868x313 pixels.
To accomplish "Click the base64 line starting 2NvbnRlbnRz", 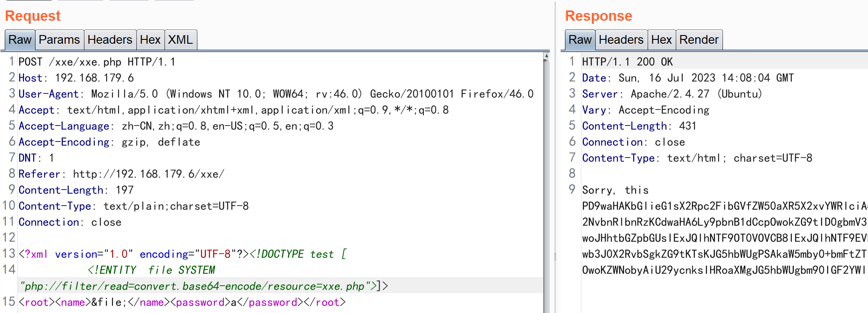I will click(725, 222).
